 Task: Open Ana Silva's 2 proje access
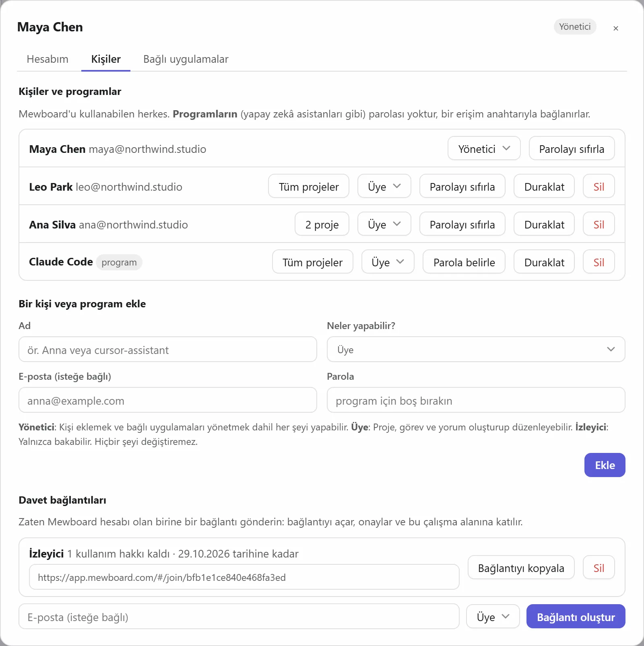coord(322,224)
